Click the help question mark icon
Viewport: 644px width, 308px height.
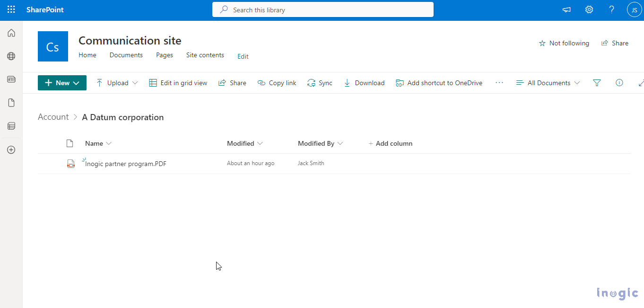pos(611,10)
